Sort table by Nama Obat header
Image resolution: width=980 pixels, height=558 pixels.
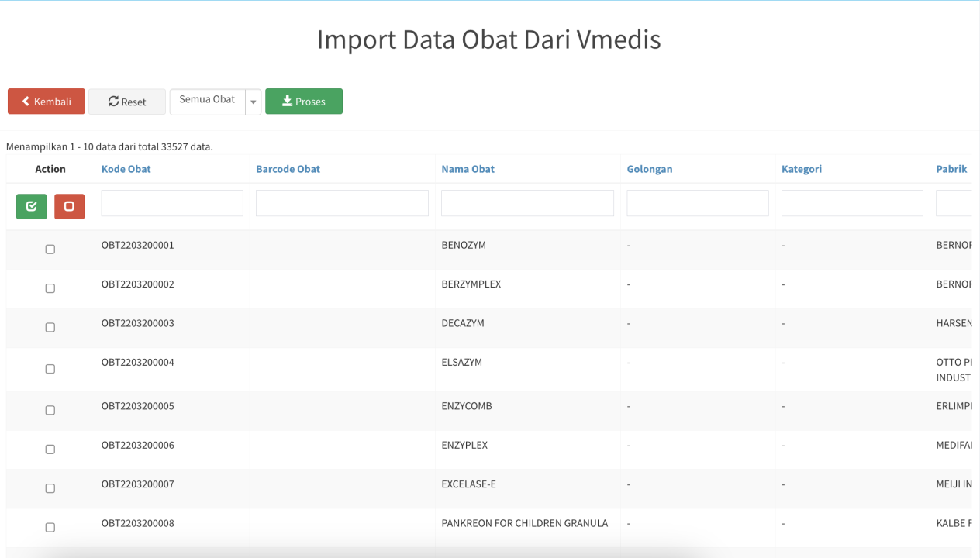coord(468,169)
